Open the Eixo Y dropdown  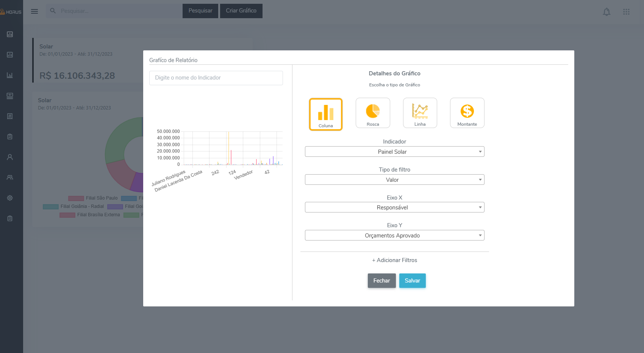tap(394, 236)
